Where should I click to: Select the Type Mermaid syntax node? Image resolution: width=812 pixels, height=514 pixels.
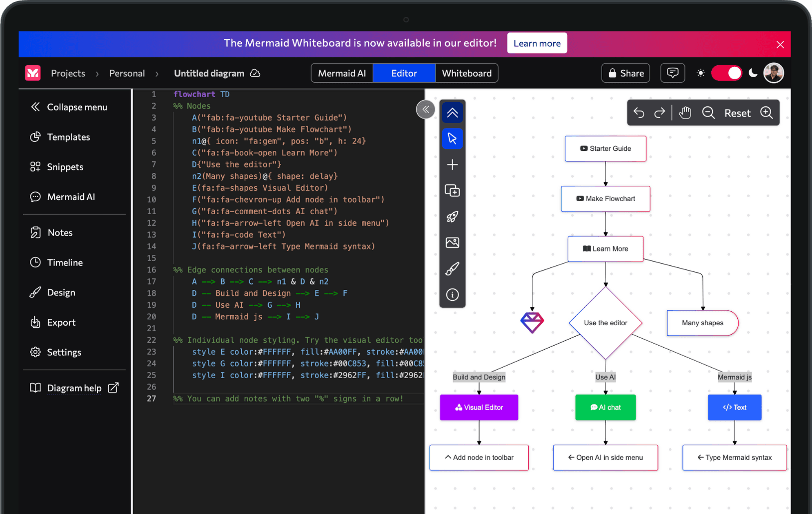[x=735, y=458]
